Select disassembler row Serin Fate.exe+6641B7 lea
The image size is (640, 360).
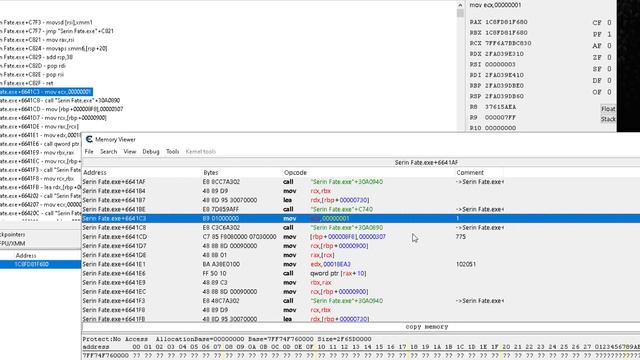point(361,200)
